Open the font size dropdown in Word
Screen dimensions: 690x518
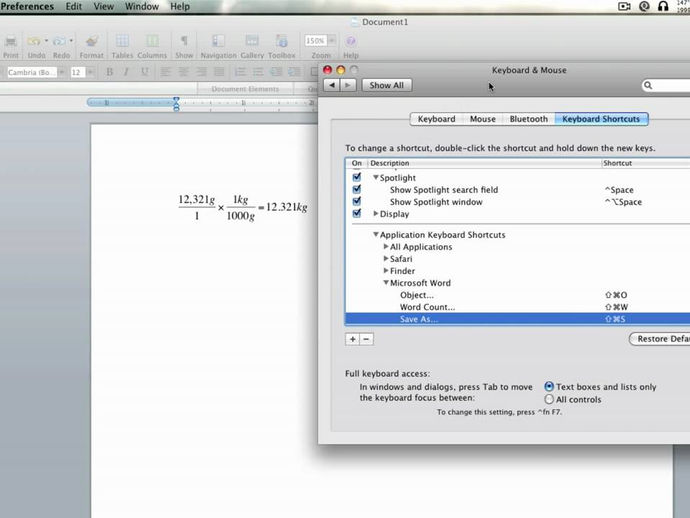click(90, 72)
